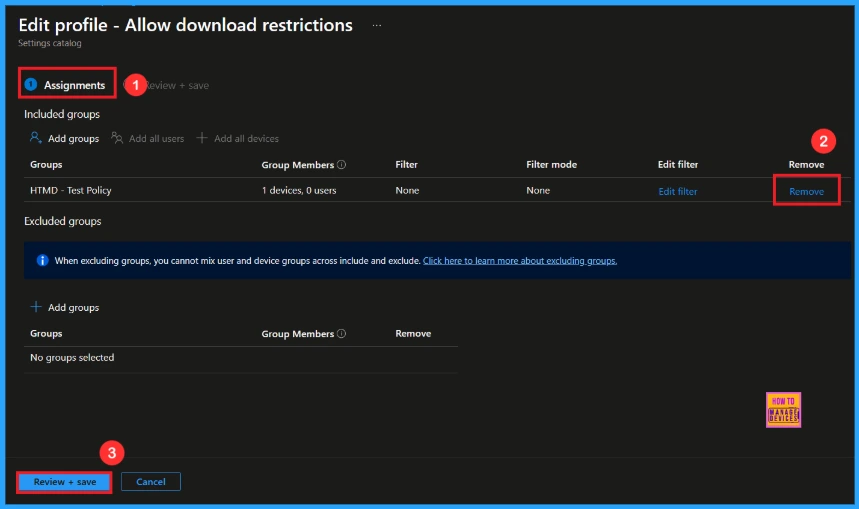
Task: Click the person icon next to included Add groups
Action: pos(36,138)
